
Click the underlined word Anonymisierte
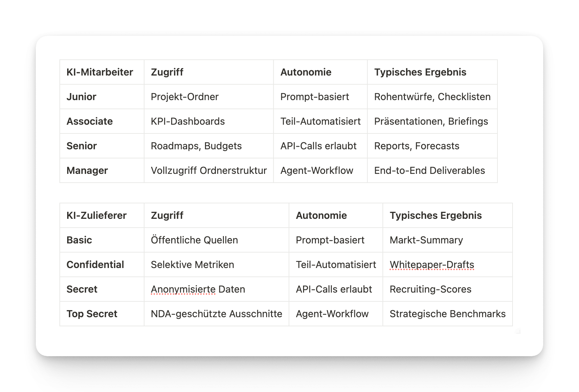pos(183,289)
